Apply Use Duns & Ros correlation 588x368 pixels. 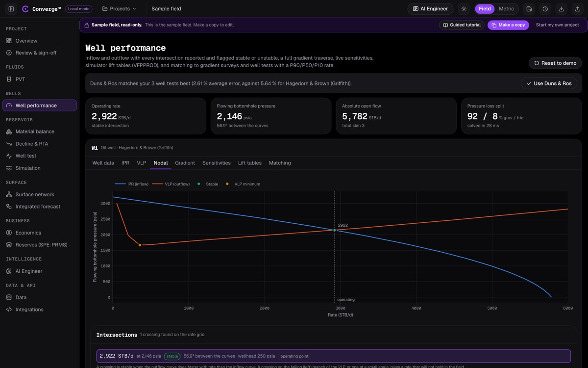(549, 83)
